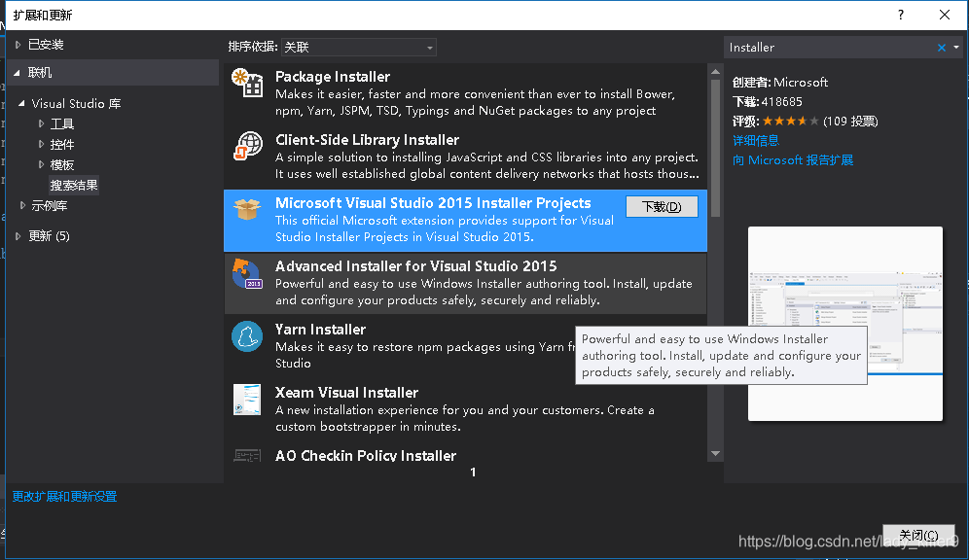Viewport: 969px width, 560px height.
Task: Expand the 工具 tree node
Action: point(42,124)
